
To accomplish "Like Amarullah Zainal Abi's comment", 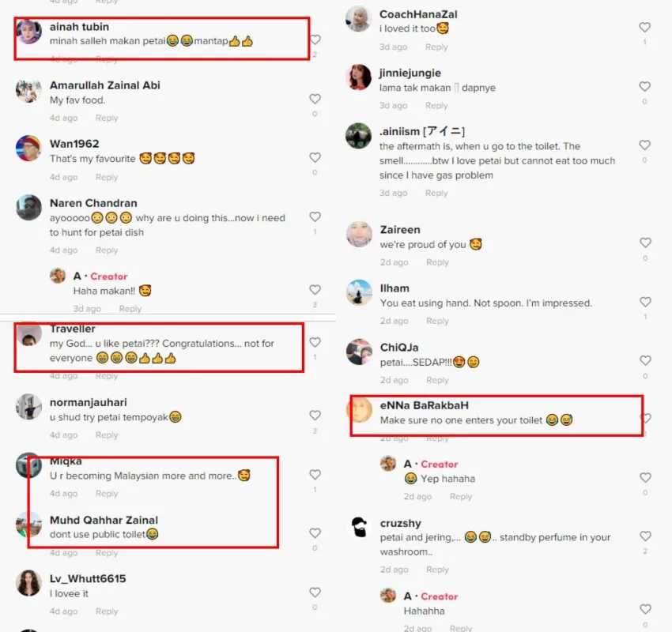I will point(315,99).
